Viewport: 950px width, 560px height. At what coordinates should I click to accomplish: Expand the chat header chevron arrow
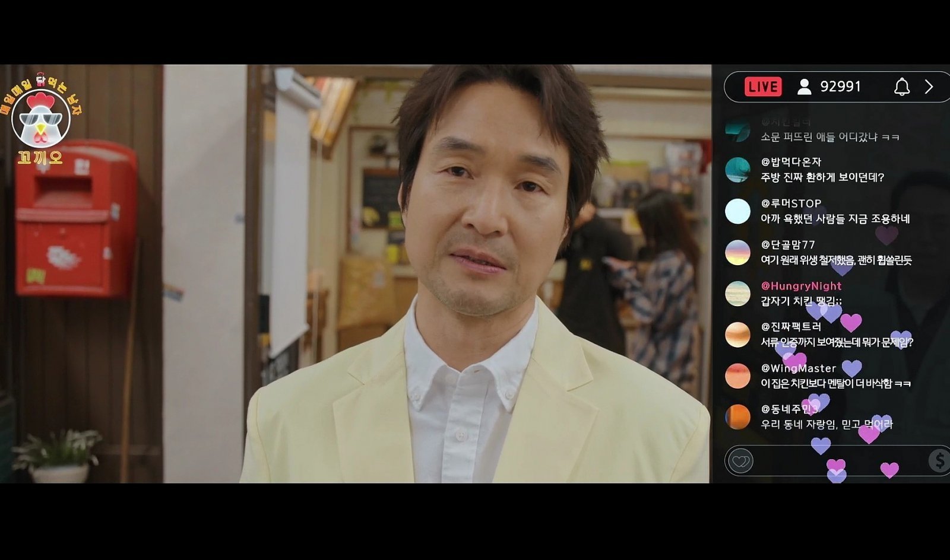point(929,87)
